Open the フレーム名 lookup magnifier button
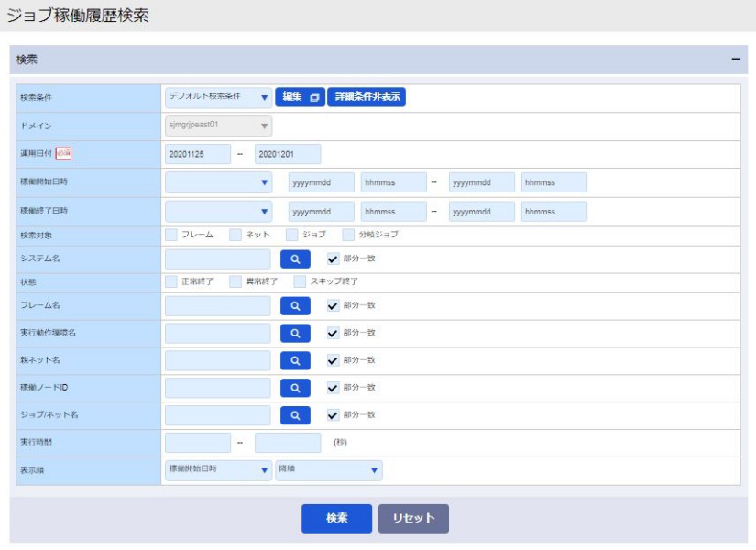 pyautogui.click(x=295, y=306)
